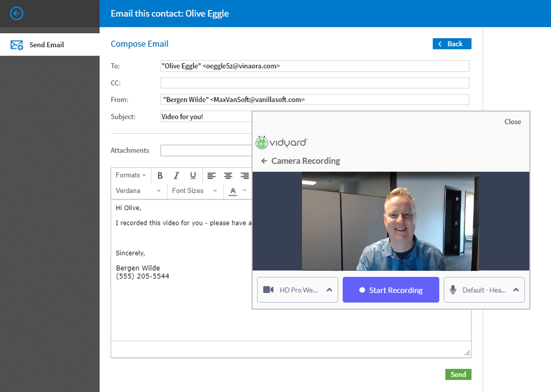Image resolution: width=551 pixels, height=392 pixels.
Task: Click the signature name Bergen Wilde in body
Action: [x=138, y=268]
